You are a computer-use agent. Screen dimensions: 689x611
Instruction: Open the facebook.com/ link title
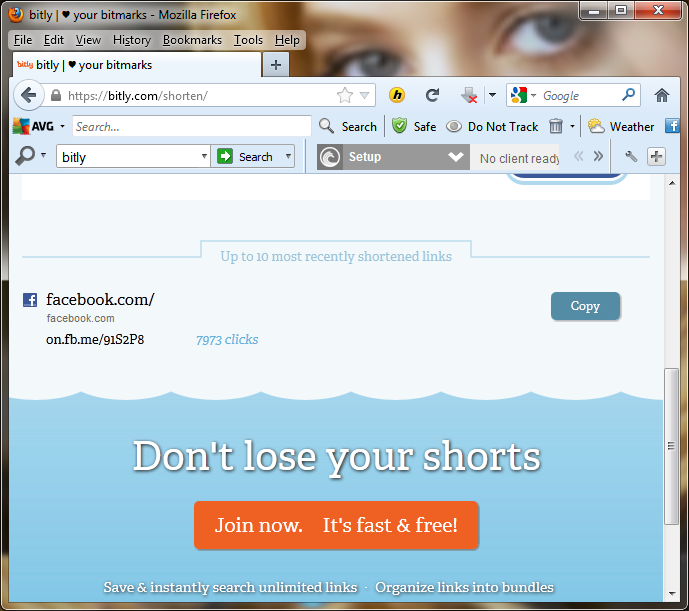click(100, 299)
